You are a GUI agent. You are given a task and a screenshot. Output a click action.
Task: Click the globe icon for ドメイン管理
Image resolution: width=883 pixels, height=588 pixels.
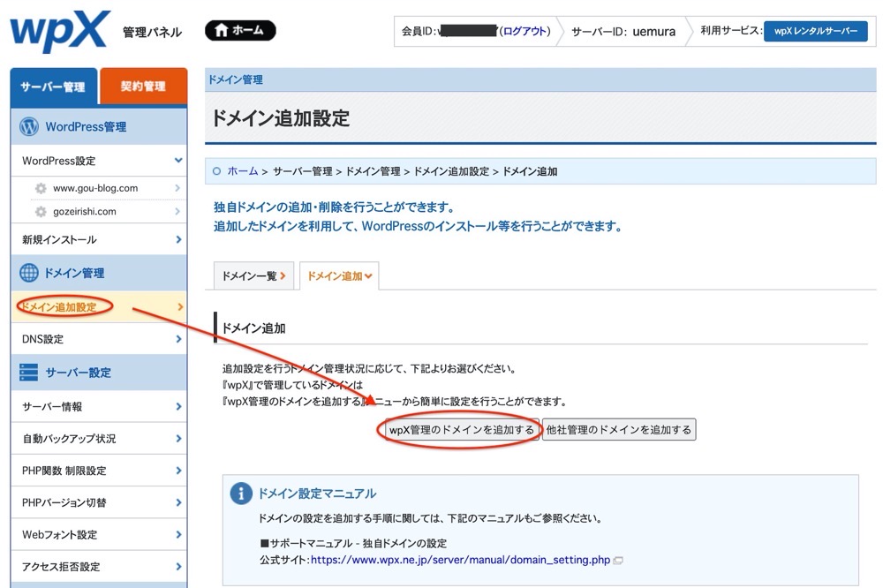coord(29,273)
